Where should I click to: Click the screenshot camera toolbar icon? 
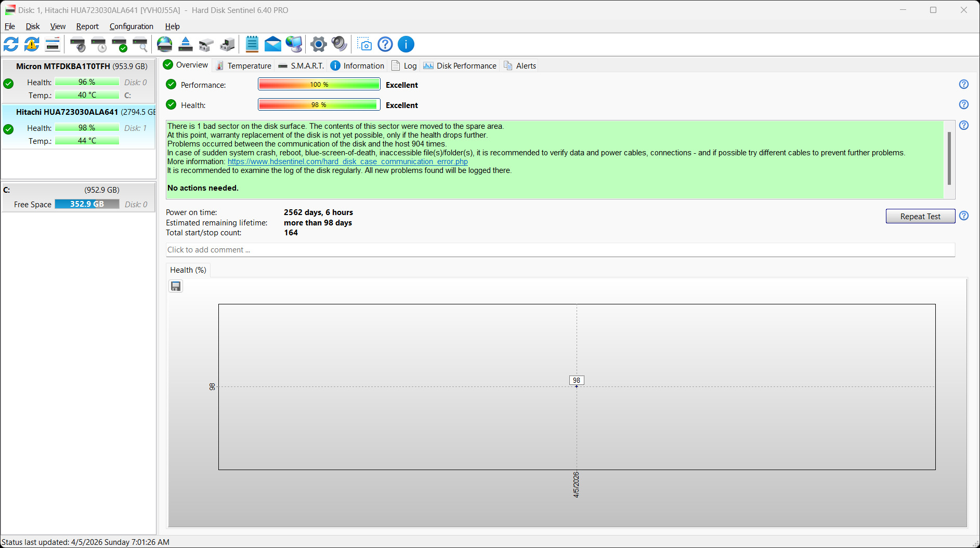pos(365,45)
